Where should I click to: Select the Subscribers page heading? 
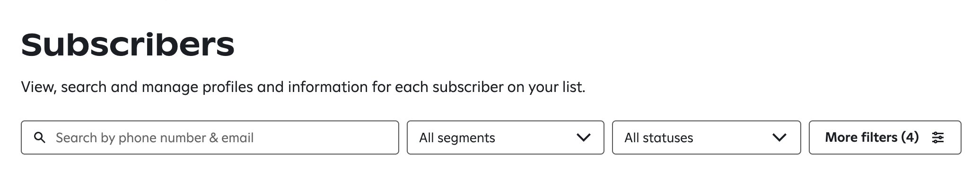coord(128,45)
